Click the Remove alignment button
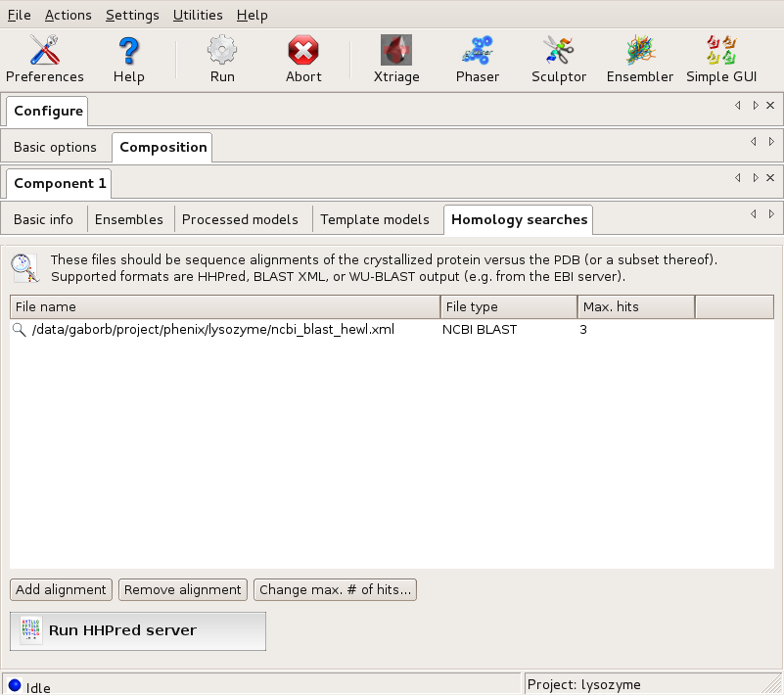Screen dimensions: 784x695 click(183, 589)
